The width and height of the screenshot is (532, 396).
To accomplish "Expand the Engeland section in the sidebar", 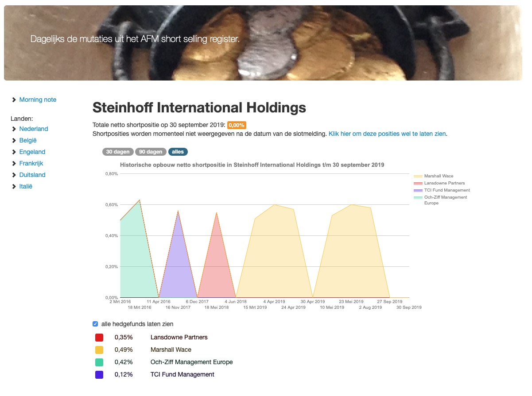I will pos(14,152).
